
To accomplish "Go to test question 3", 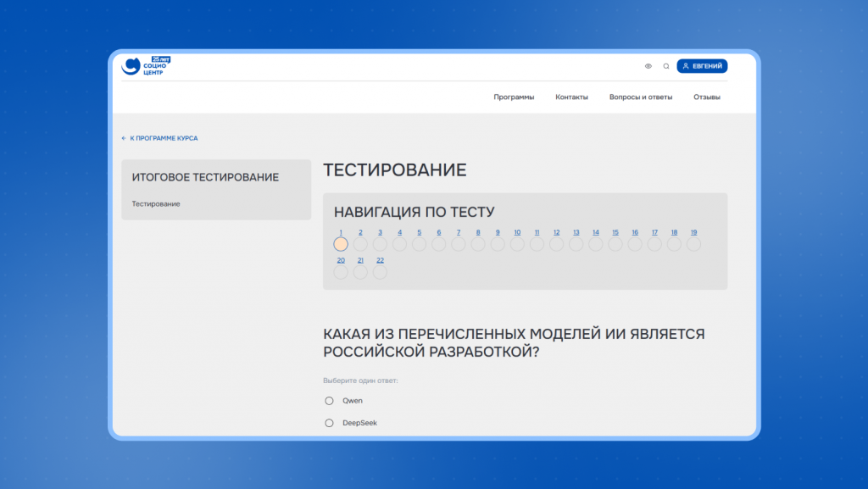I will [380, 232].
